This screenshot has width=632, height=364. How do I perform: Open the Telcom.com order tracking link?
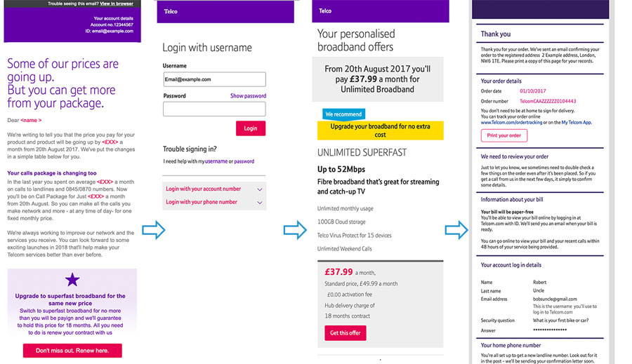click(x=516, y=123)
